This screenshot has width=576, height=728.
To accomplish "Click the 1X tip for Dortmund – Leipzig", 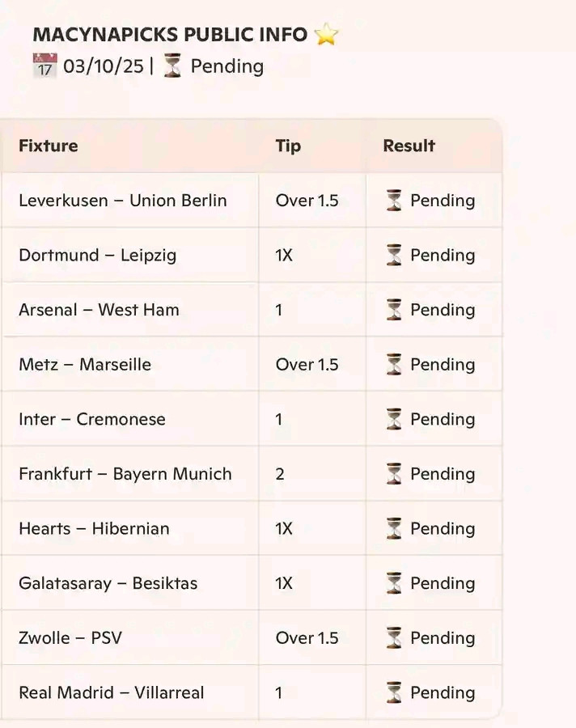I will 284,256.
